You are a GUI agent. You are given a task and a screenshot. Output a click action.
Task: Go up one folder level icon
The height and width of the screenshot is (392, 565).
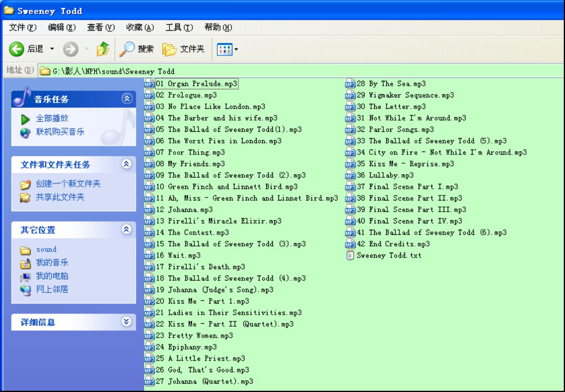click(x=103, y=49)
